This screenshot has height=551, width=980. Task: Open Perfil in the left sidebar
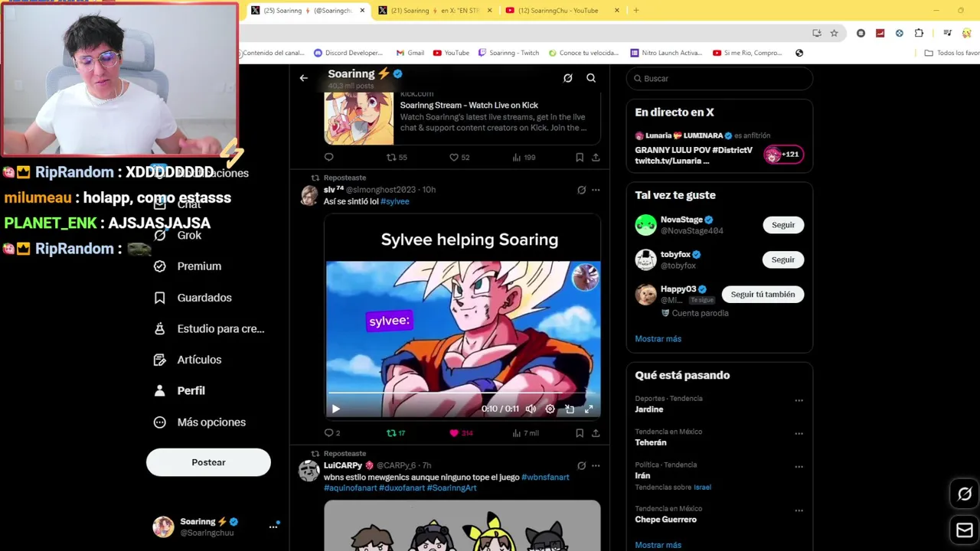[179, 391]
